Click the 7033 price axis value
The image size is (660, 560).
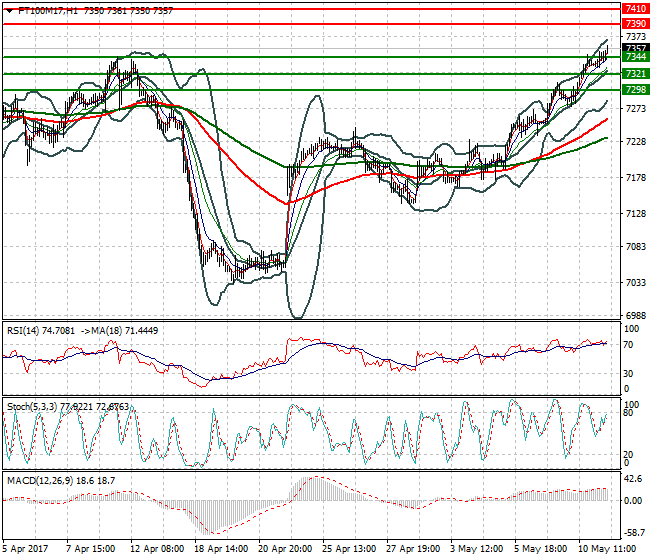(636, 283)
